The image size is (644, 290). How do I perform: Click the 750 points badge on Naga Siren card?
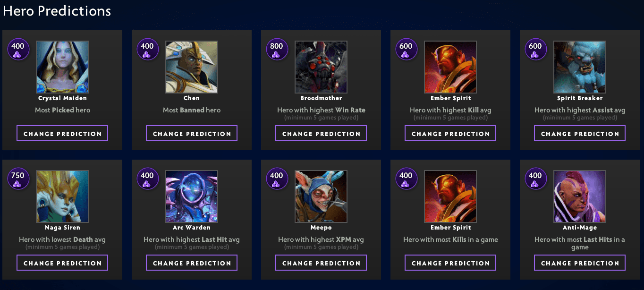(18, 179)
